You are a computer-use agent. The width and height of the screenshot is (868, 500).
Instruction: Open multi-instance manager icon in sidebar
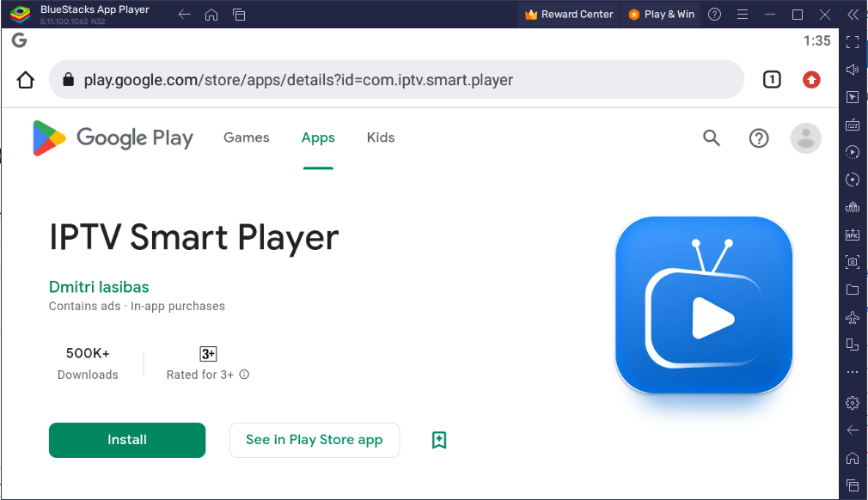[x=853, y=345]
